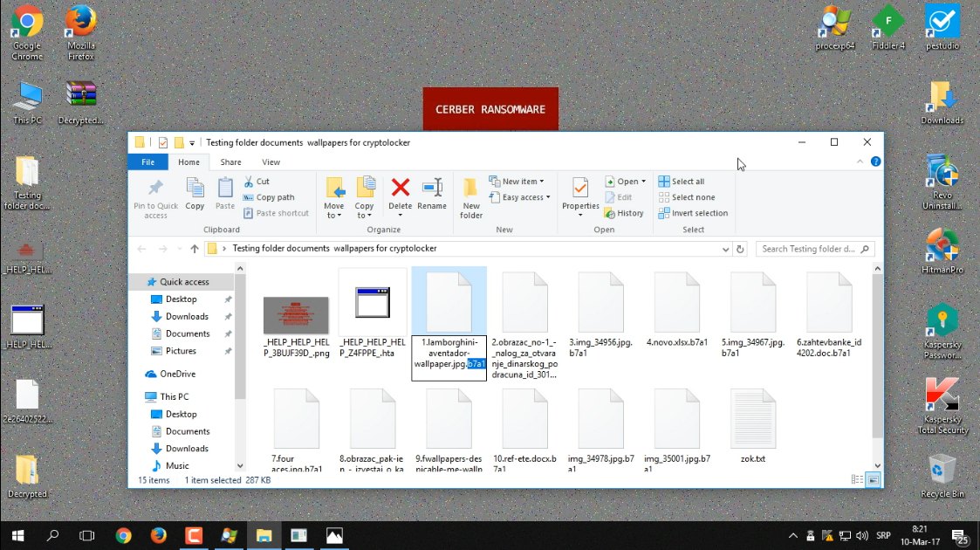This screenshot has height=550, width=980.
Task: Switch to the View ribbon tab
Action: (271, 162)
